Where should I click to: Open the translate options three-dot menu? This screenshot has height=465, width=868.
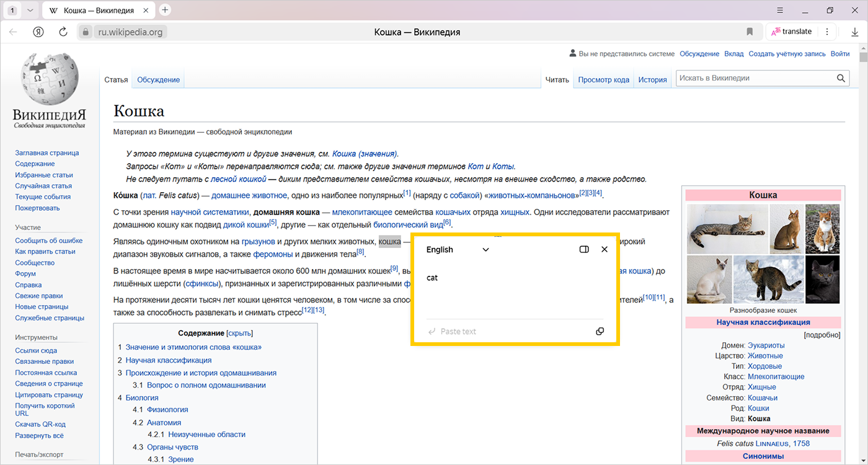pyautogui.click(x=826, y=32)
